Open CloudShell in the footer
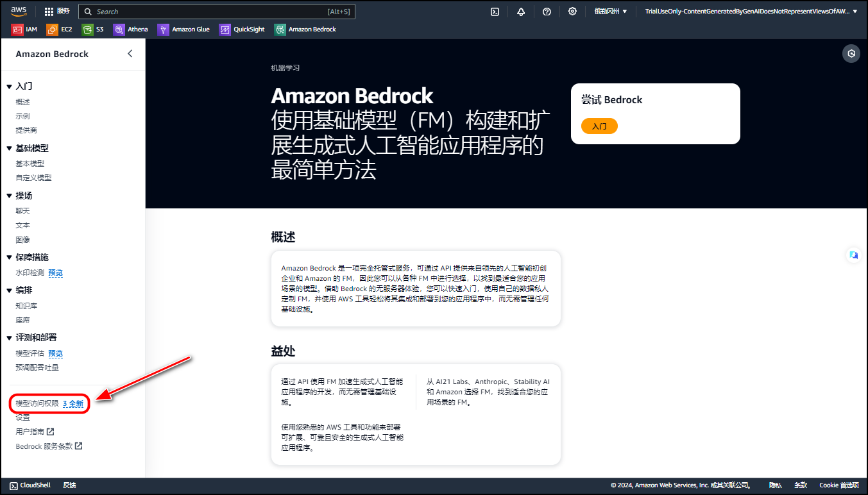 [30, 485]
